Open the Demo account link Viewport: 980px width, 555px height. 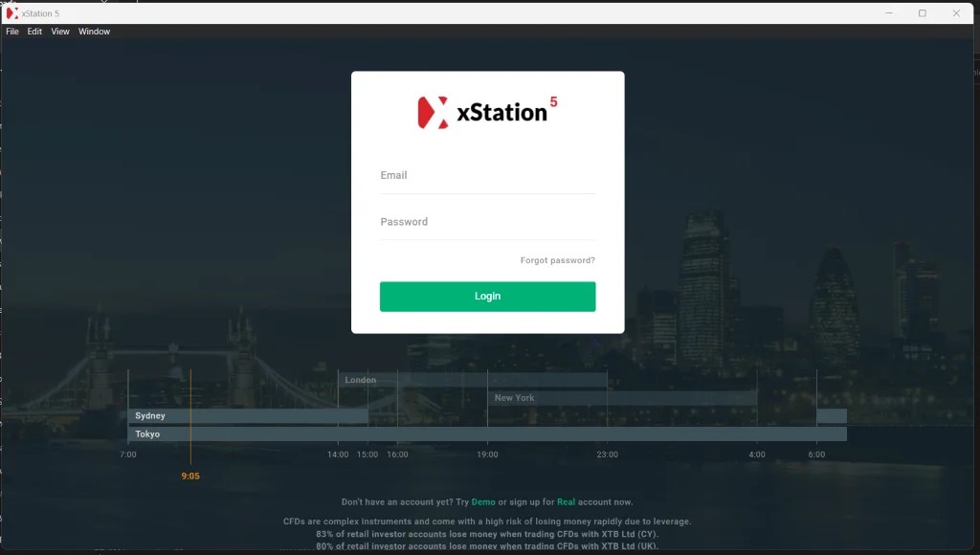coord(483,501)
